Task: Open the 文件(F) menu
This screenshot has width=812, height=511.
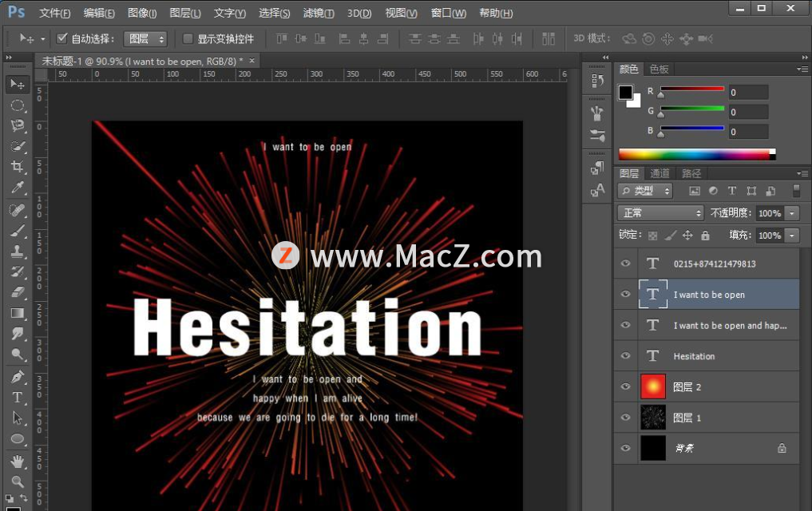Action: pyautogui.click(x=55, y=13)
